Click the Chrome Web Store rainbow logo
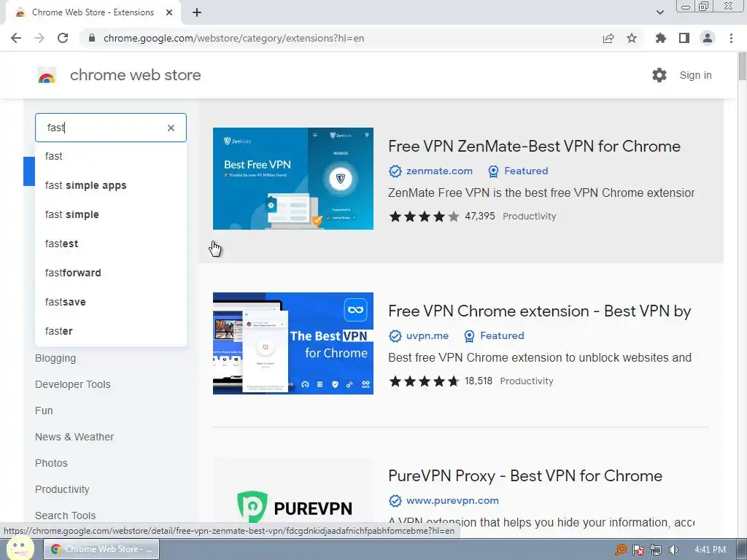Screen dimensions: 747x560 47,75
